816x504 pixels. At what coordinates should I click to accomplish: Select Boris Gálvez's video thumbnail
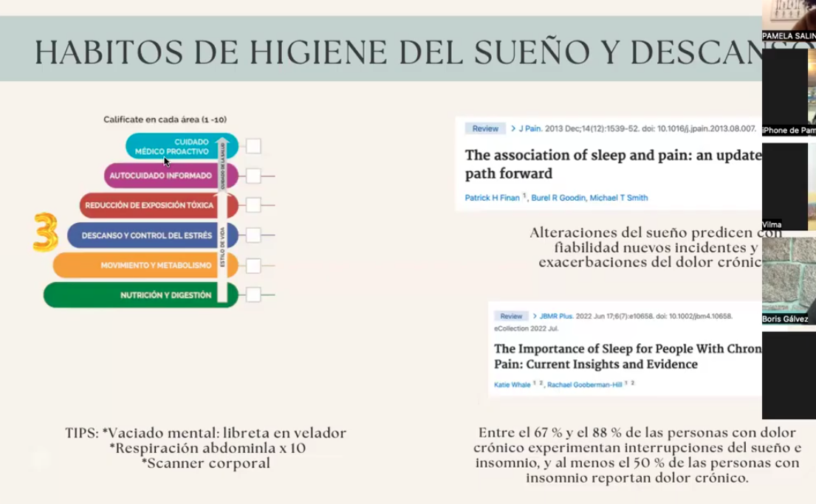tap(789, 280)
